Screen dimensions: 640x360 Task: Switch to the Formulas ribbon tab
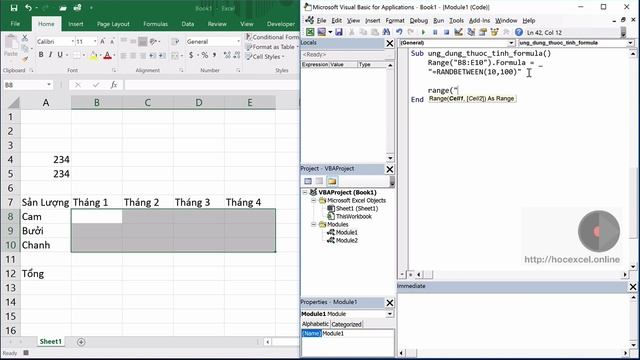tap(155, 24)
